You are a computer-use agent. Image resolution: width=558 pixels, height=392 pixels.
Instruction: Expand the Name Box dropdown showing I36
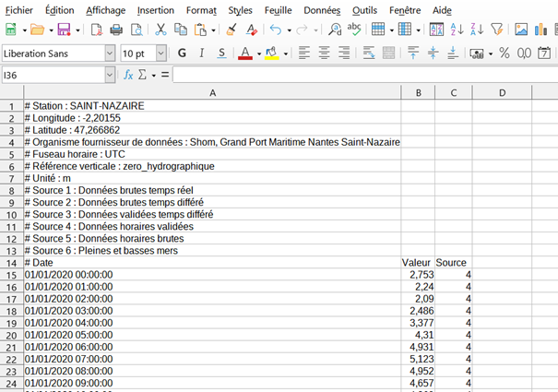110,74
